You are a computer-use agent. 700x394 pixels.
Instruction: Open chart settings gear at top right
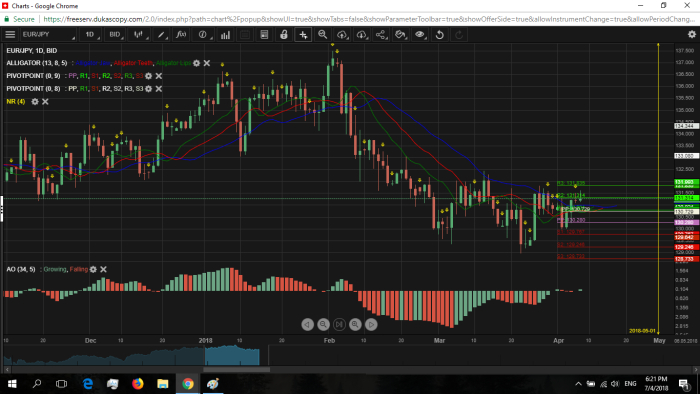click(x=692, y=34)
